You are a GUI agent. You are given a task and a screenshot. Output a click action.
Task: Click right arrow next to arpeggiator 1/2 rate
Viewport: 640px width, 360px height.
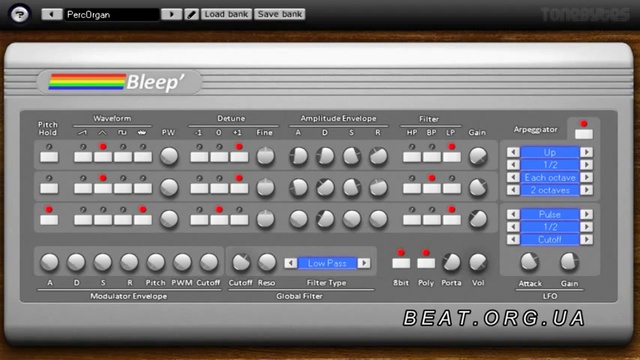coord(587,165)
